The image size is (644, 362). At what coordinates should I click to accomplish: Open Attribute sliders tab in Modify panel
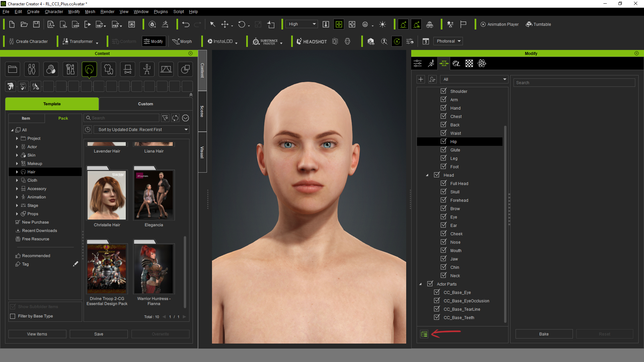[x=418, y=63]
